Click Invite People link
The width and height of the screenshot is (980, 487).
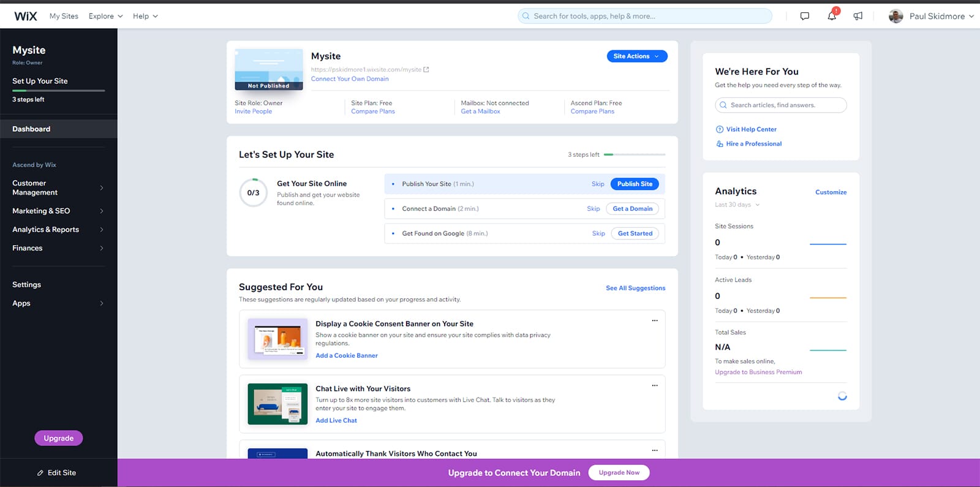(x=253, y=111)
